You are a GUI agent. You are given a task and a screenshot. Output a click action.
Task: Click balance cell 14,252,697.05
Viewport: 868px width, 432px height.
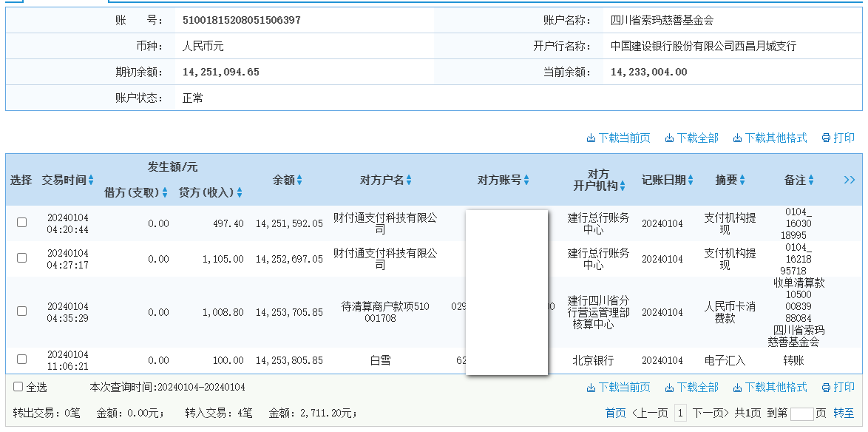[289, 259]
